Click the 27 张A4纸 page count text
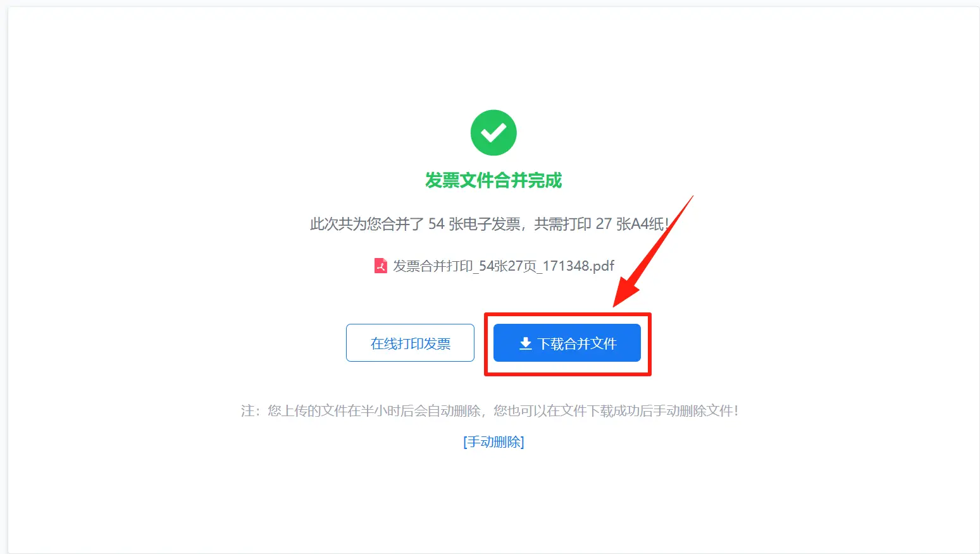Image resolution: width=980 pixels, height=554 pixels. [630, 224]
